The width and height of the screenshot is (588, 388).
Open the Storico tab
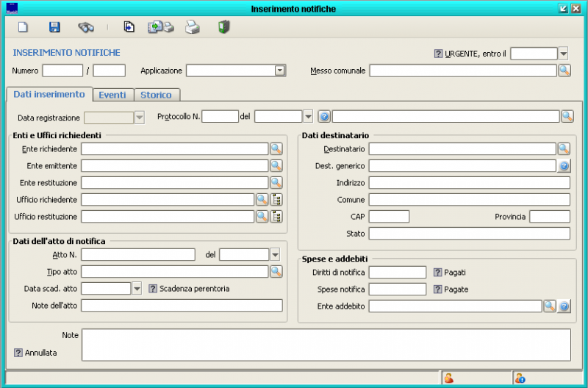coord(156,95)
